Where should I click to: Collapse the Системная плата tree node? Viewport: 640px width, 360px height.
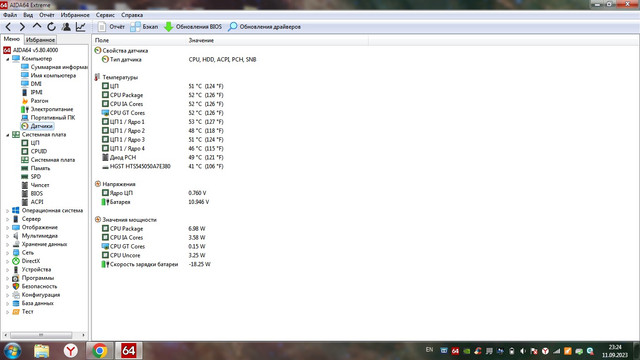click(7, 135)
